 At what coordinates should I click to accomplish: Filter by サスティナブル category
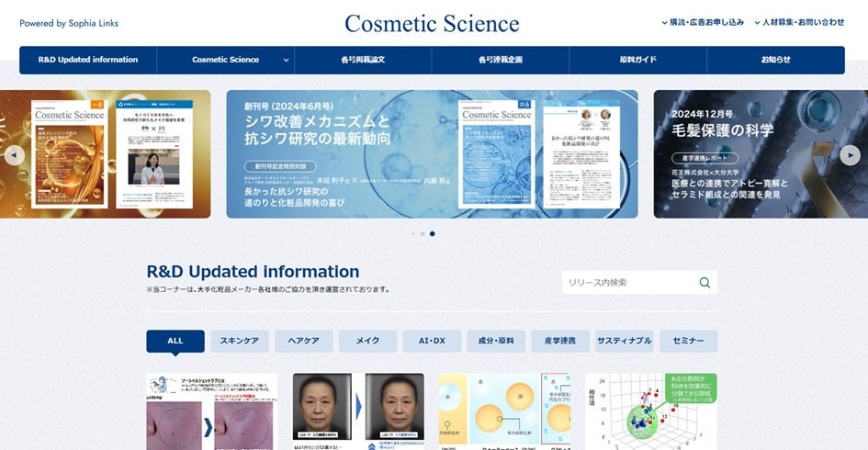coord(625,341)
